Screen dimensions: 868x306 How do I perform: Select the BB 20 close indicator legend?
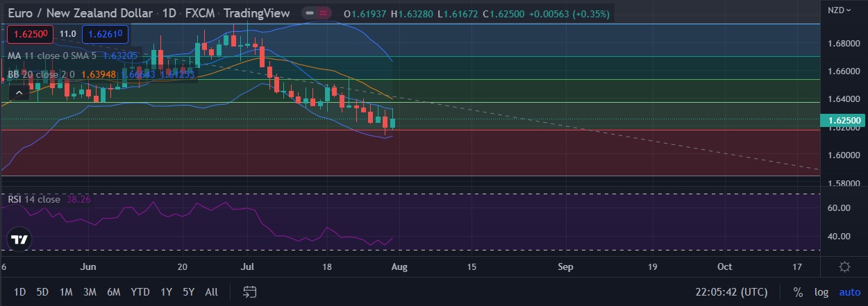pyautogui.click(x=42, y=74)
